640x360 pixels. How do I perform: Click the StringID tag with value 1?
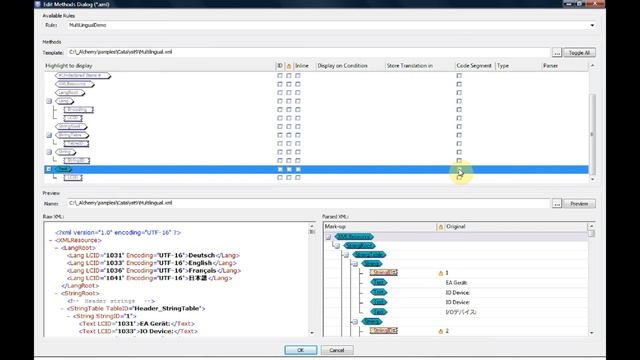click(x=383, y=273)
